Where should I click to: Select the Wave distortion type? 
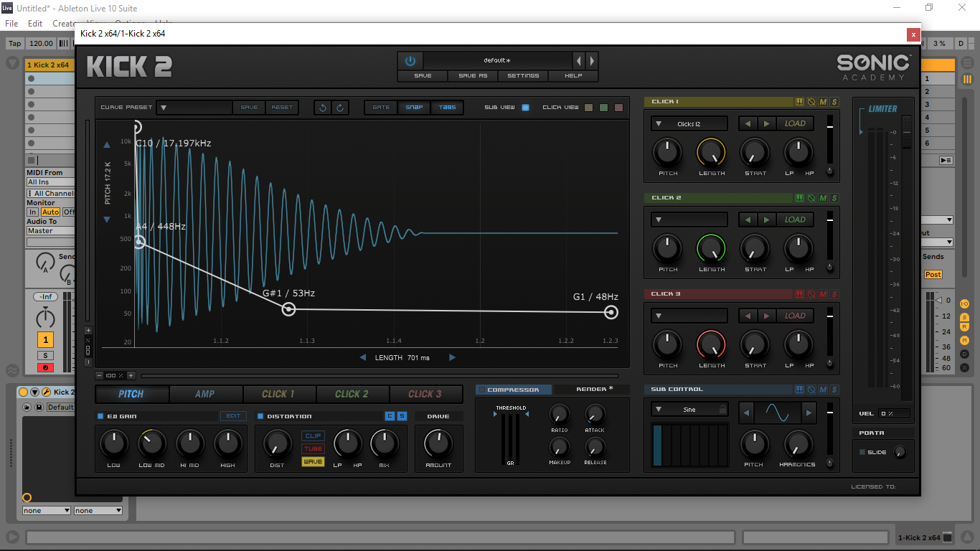pos(313,462)
